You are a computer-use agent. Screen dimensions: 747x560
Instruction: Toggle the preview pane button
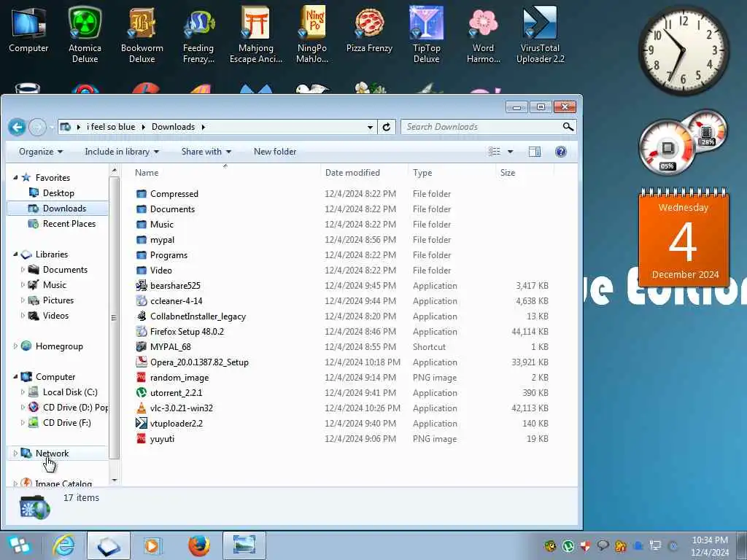pos(535,152)
